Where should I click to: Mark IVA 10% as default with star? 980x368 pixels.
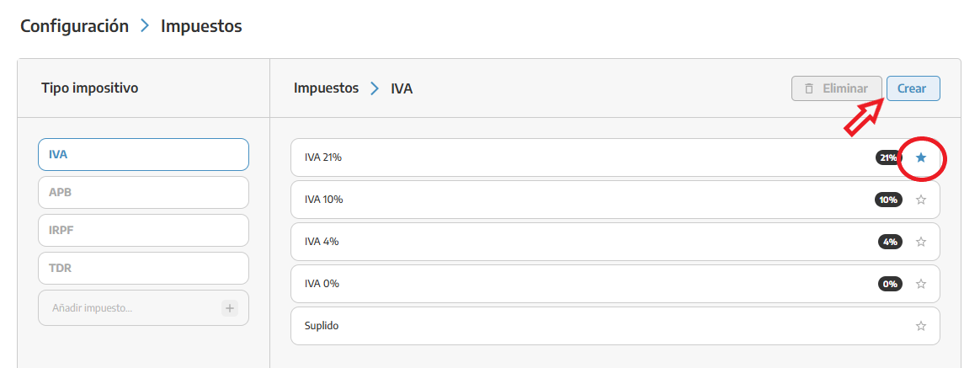coord(920,200)
